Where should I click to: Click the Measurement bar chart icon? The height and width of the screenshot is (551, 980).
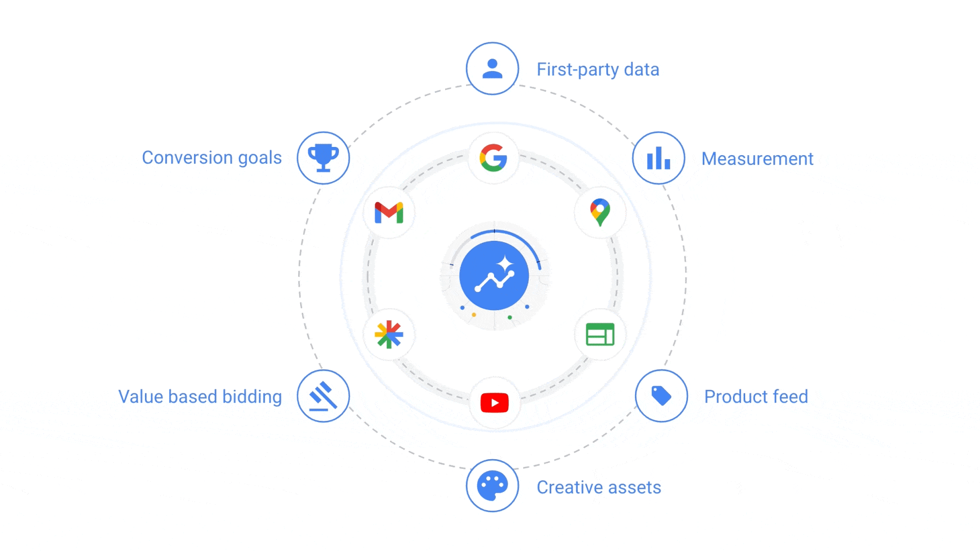click(659, 158)
